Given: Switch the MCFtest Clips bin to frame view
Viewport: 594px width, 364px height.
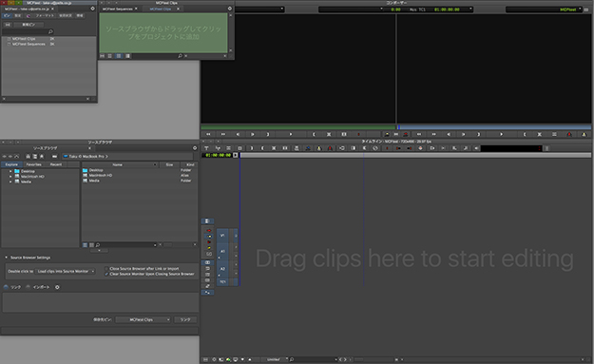Looking at the screenshot, I should (x=119, y=56).
